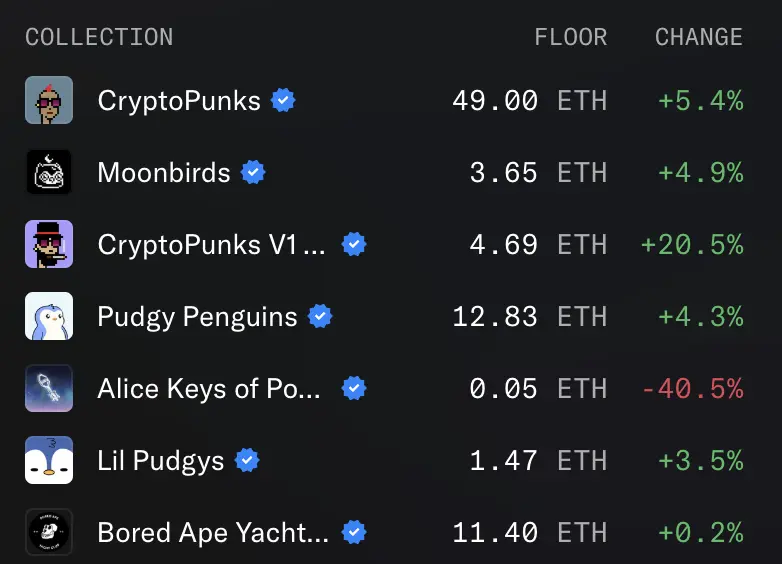Click the Alice Keys collection key icon
The width and height of the screenshot is (782, 564).
49,388
